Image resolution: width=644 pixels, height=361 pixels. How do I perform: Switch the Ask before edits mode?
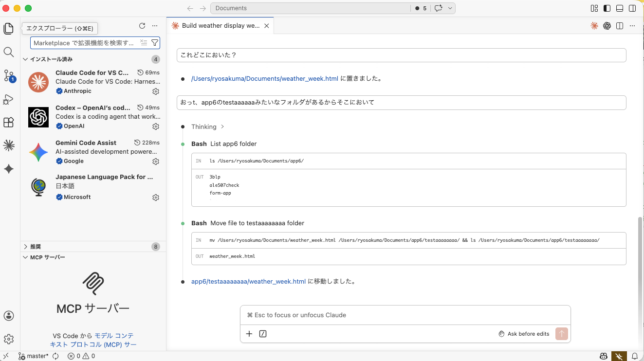tap(524, 334)
